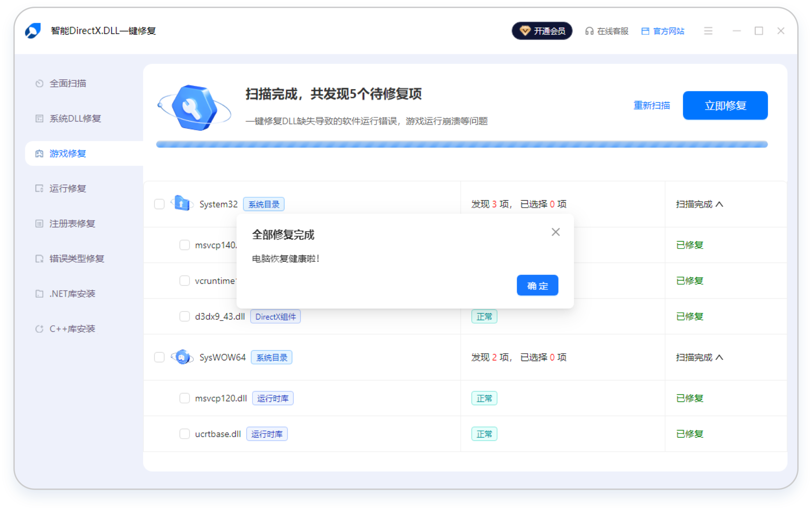812x510 pixels.
Task: Open 官方网站 via its window icon
Action: (645, 31)
